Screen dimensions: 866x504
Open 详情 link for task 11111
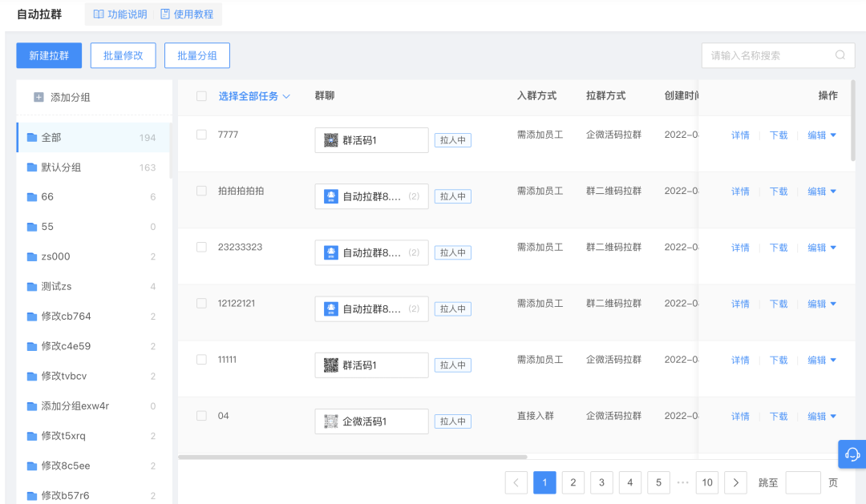point(740,361)
